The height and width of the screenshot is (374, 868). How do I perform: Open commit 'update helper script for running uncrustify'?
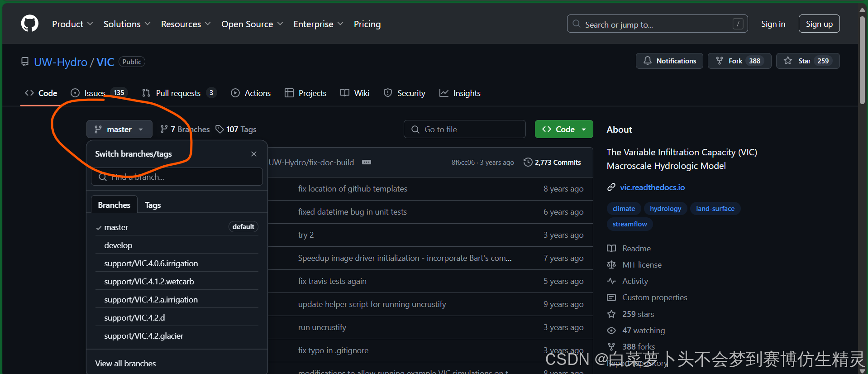coord(372,304)
